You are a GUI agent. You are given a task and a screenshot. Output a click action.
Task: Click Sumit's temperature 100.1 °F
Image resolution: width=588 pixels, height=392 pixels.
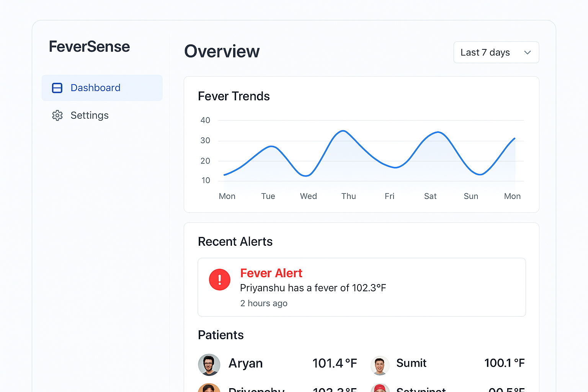[504, 363]
